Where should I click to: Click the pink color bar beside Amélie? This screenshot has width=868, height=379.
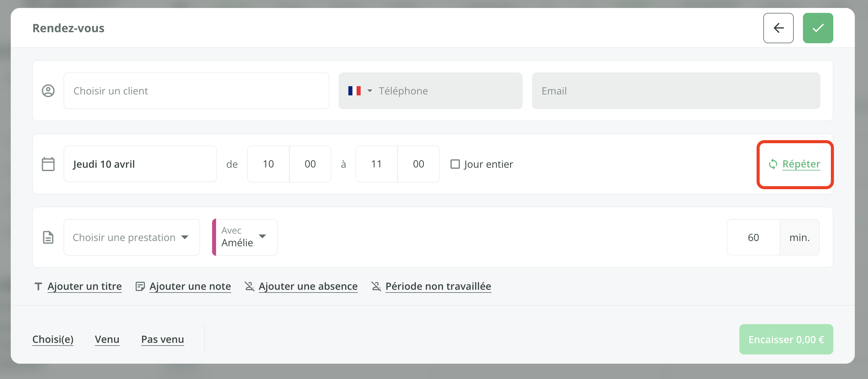tap(214, 237)
